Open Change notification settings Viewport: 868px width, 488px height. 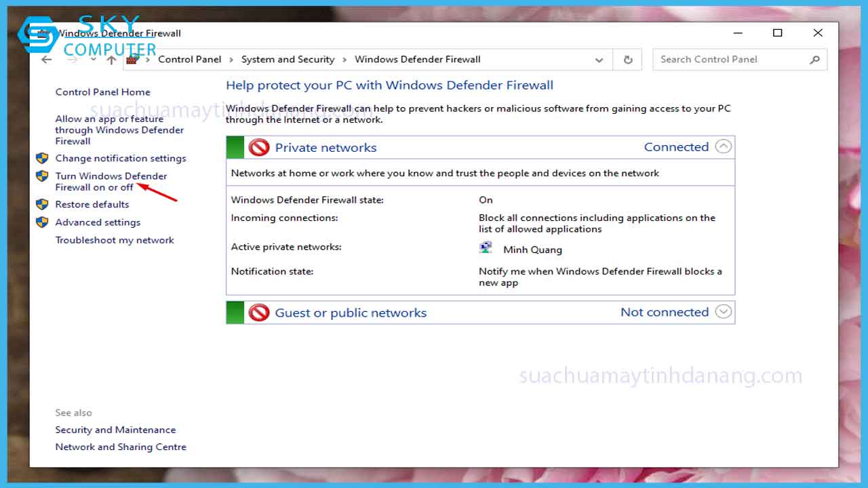pos(121,158)
